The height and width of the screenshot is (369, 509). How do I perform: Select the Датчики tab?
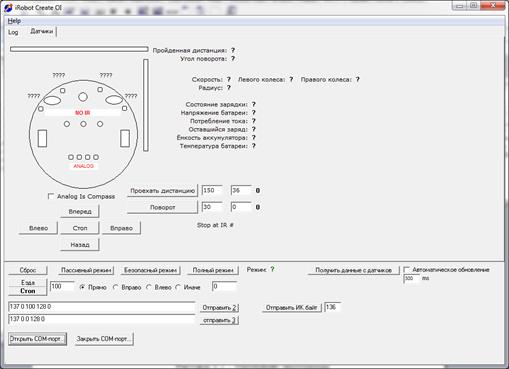(42, 31)
